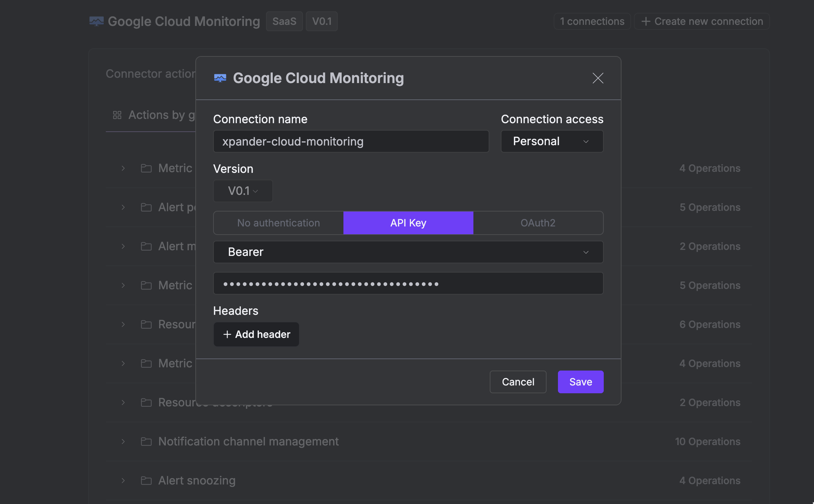This screenshot has width=814, height=504.
Task: Expand the Alert snoozing group
Action: (x=123, y=481)
